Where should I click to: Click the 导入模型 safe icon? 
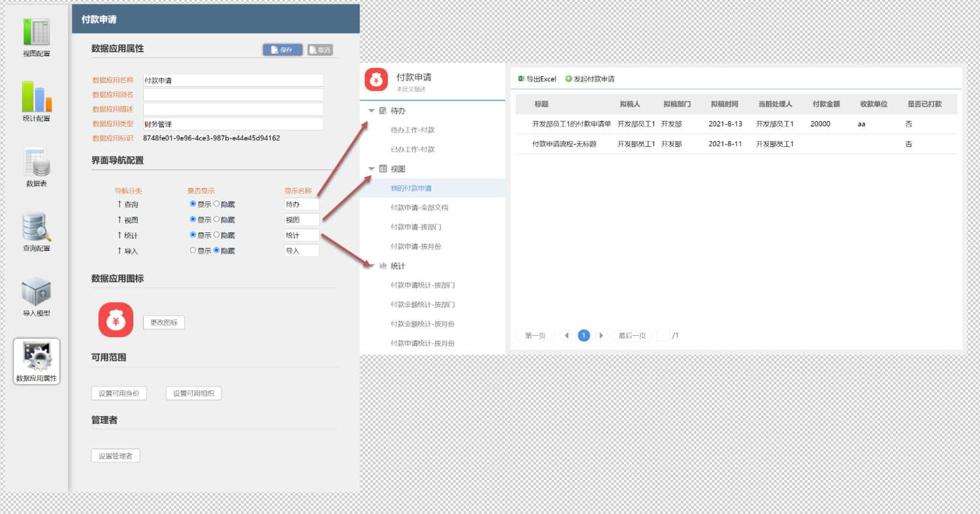(x=37, y=292)
